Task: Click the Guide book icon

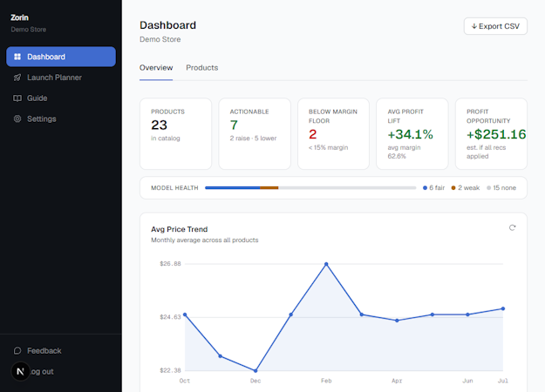Action: [17, 98]
